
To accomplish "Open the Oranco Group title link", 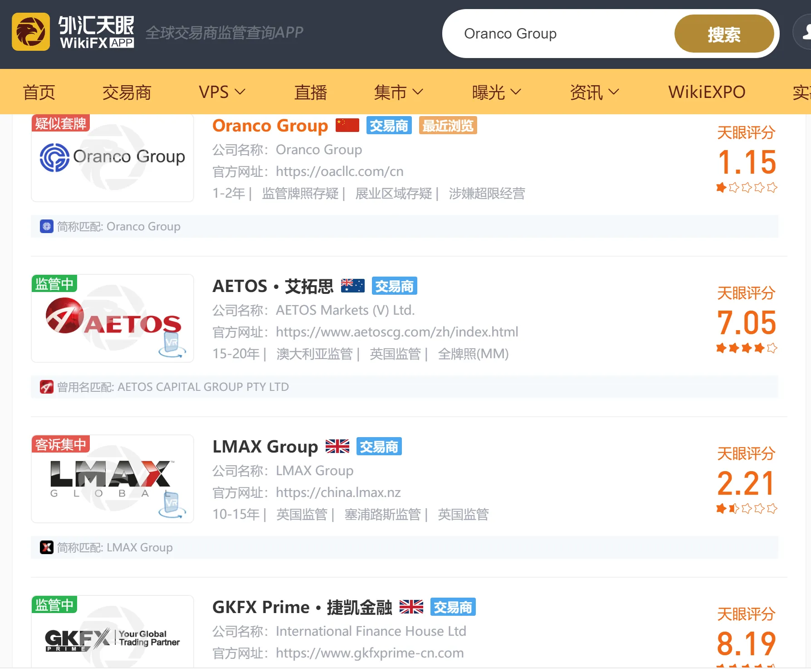I will (x=270, y=126).
